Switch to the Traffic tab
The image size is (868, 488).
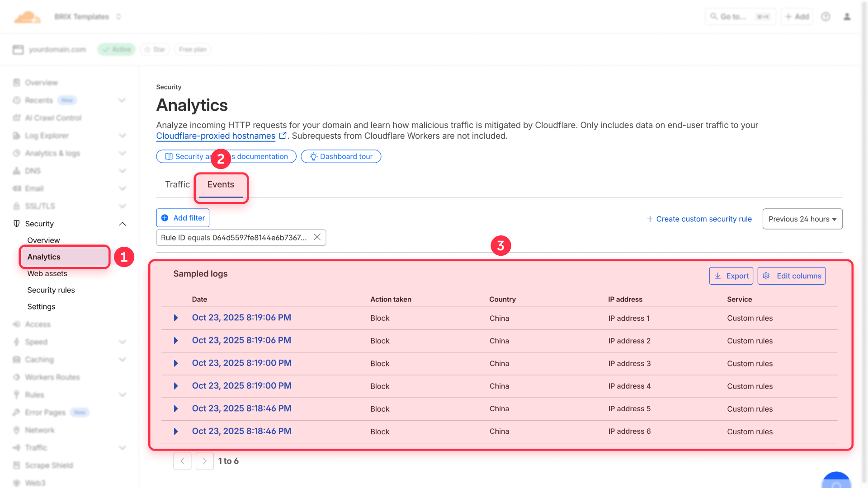[177, 184]
